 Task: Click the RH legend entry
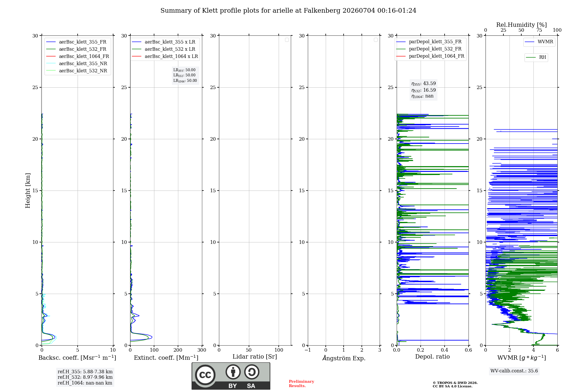click(x=536, y=57)
